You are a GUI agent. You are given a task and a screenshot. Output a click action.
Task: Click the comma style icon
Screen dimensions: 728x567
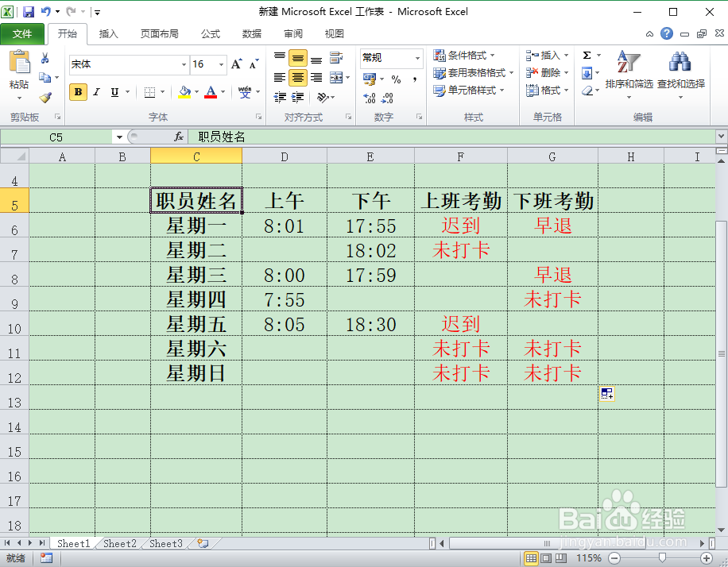point(414,79)
